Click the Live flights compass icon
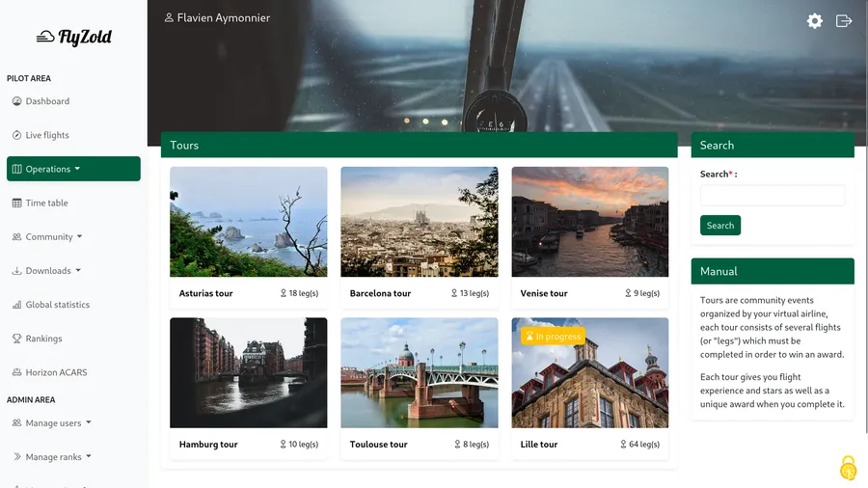 (16, 135)
